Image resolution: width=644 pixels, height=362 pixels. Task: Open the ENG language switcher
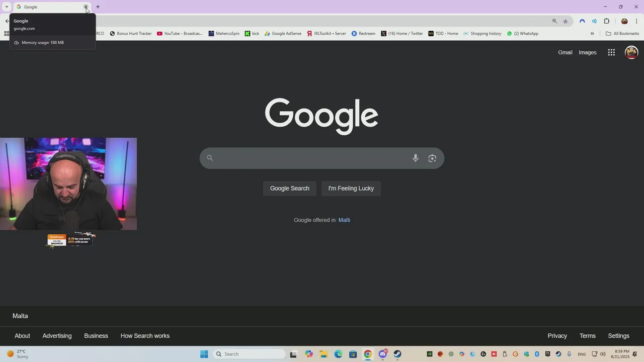(x=582, y=354)
